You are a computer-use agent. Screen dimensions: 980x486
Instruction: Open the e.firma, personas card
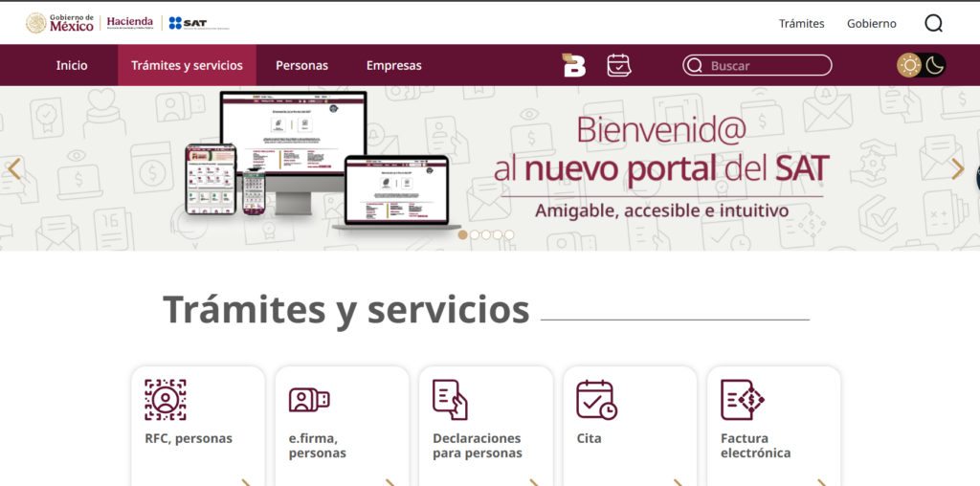342,426
